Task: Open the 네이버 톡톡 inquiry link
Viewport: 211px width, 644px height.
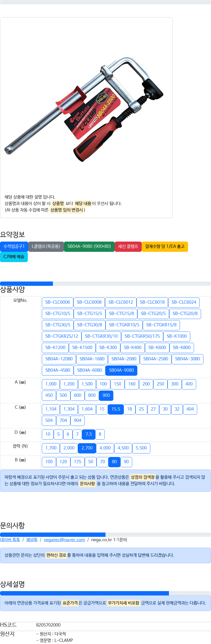Action: coord(10,540)
